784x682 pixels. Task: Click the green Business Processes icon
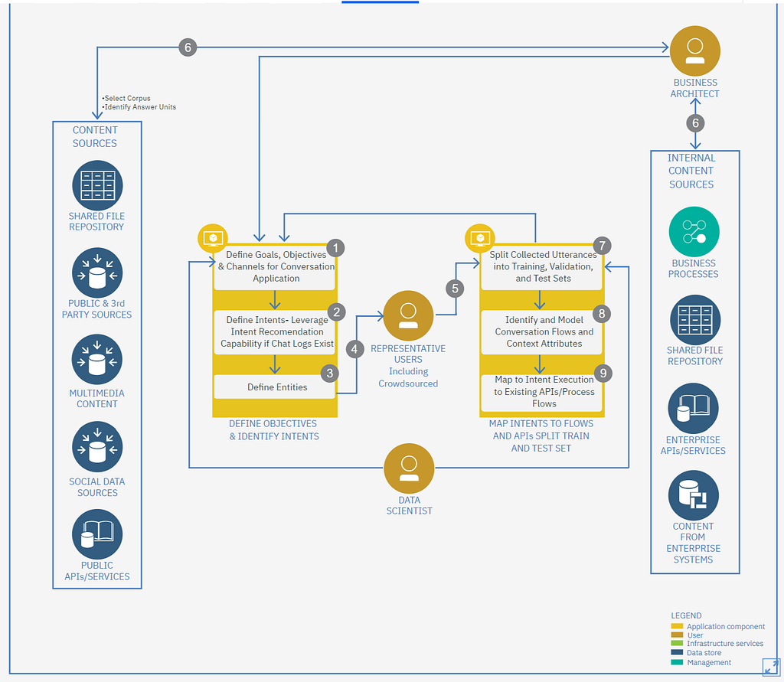click(x=694, y=232)
